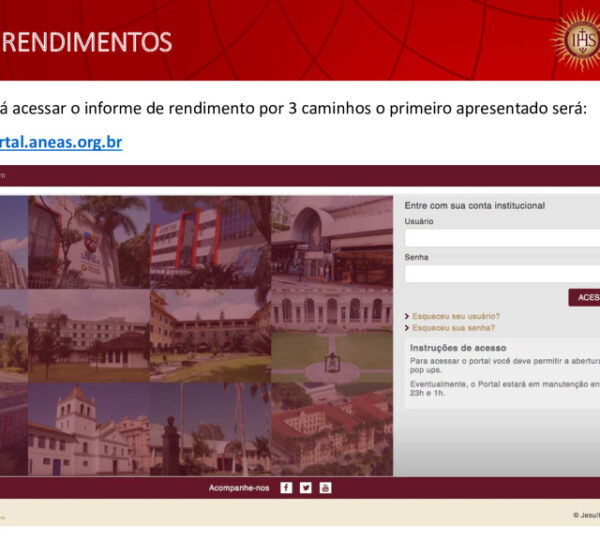Screen dimensions: 600x540
Task: Click arrow beside 'Esqueceu sua senha?'
Action: click(407, 328)
